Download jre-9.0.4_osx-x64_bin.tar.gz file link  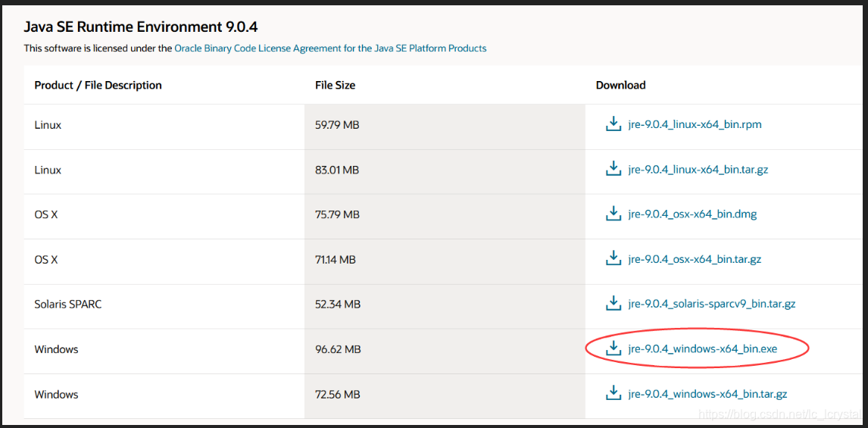(695, 259)
